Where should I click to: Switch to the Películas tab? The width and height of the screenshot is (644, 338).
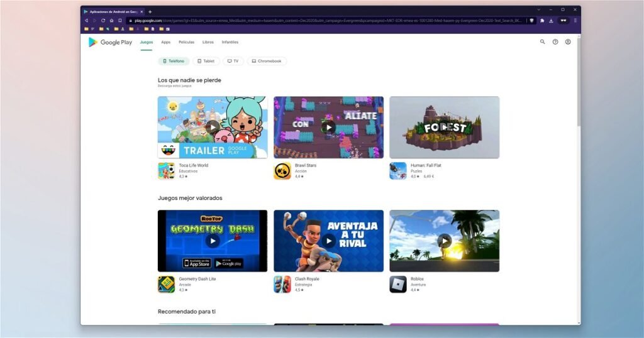point(186,42)
